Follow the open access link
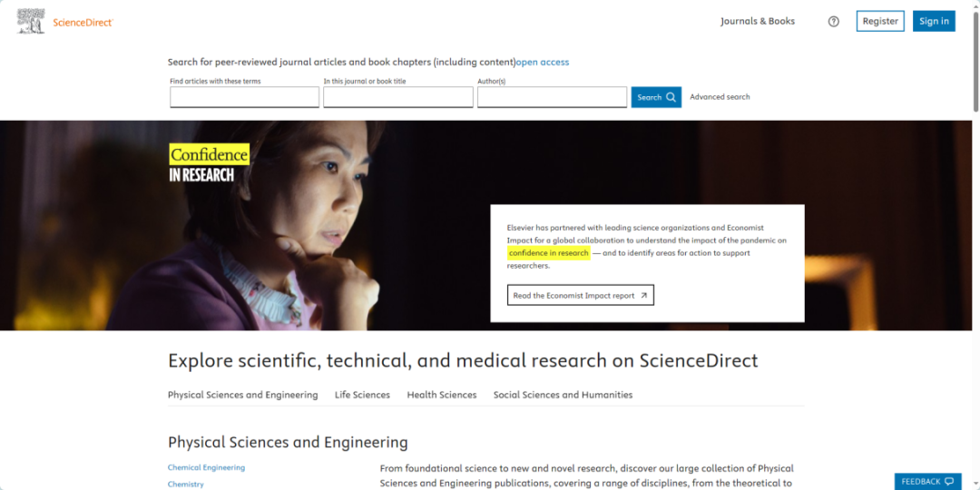Image resolution: width=980 pixels, height=490 pixels. click(543, 62)
